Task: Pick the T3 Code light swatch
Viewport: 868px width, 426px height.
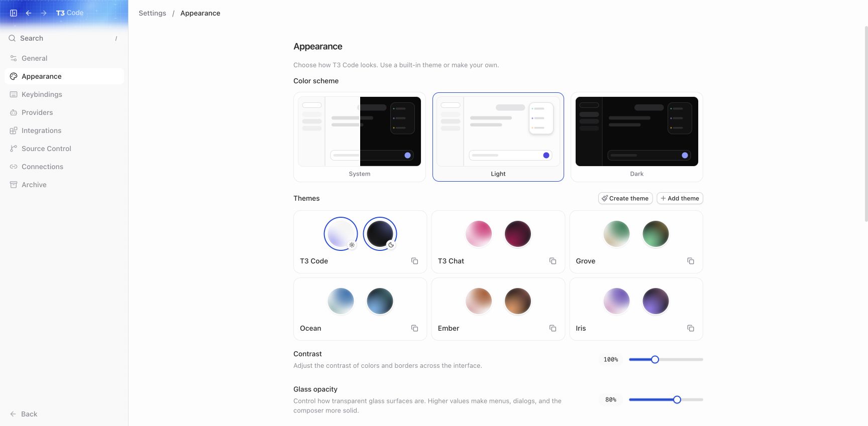Action: (341, 234)
